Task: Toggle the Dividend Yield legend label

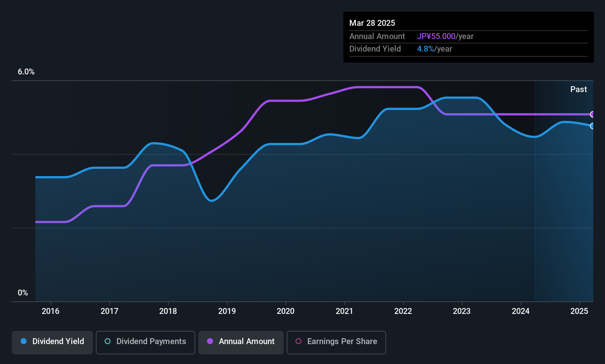Action: click(x=58, y=342)
